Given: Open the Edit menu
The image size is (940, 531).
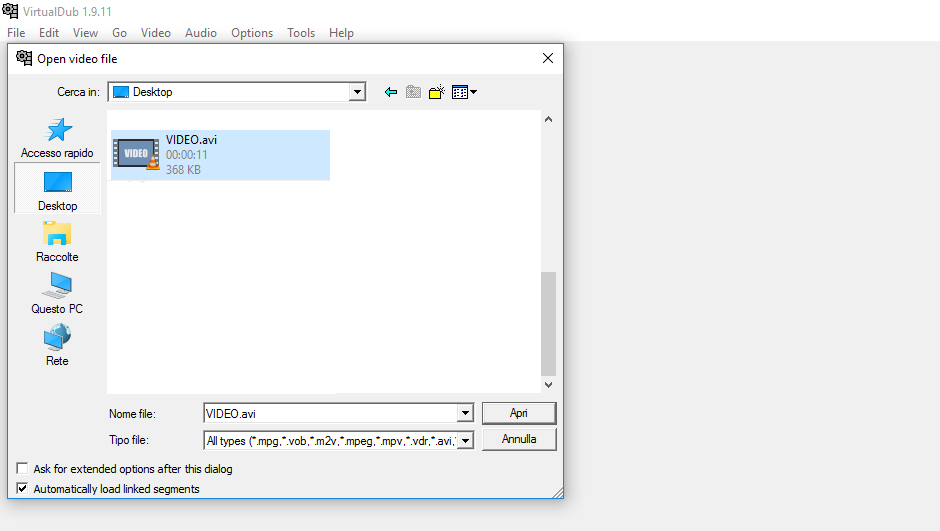Looking at the screenshot, I should click(x=49, y=32).
